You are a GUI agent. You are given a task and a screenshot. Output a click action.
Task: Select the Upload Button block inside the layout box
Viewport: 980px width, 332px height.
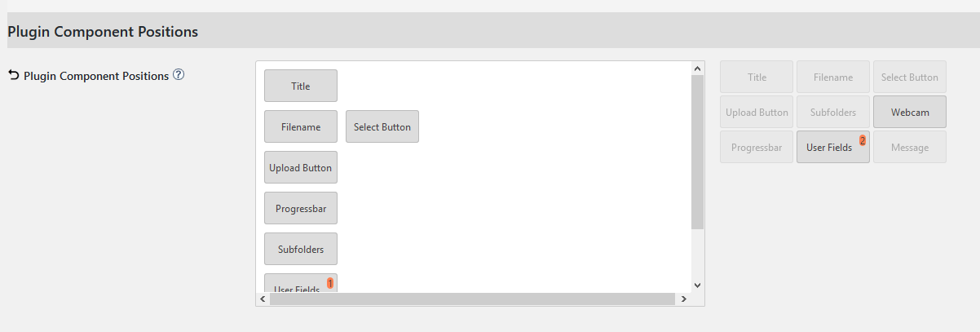(x=301, y=167)
